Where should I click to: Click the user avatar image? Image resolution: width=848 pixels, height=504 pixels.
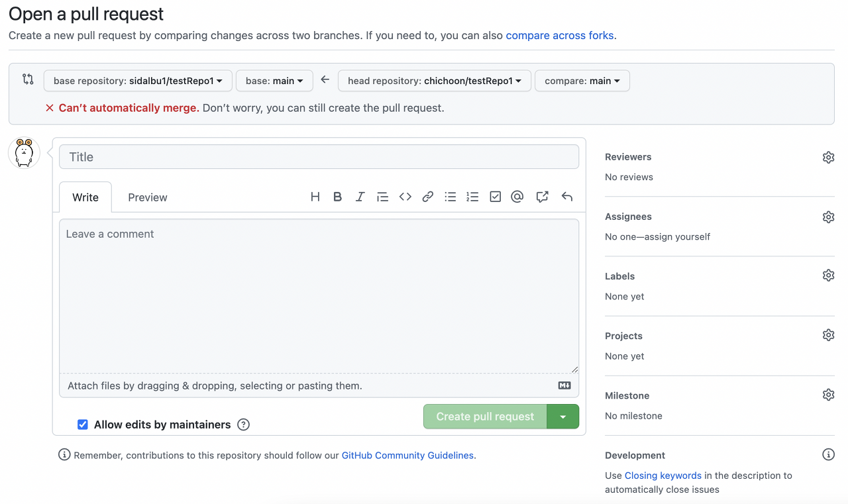[24, 153]
